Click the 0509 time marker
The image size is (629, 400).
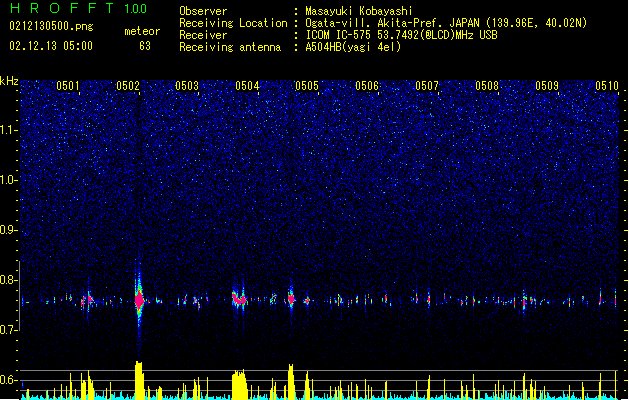click(547, 86)
